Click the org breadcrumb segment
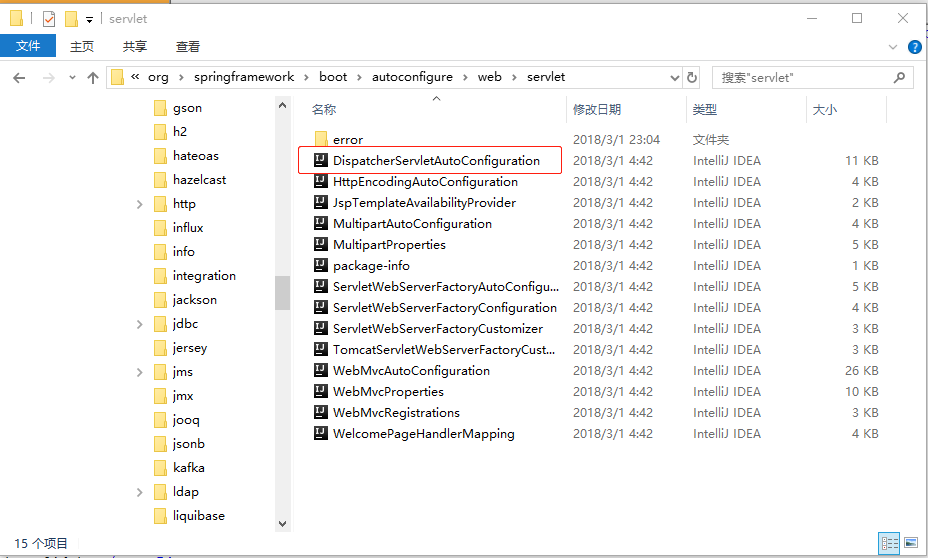The image size is (928, 558). [158, 77]
